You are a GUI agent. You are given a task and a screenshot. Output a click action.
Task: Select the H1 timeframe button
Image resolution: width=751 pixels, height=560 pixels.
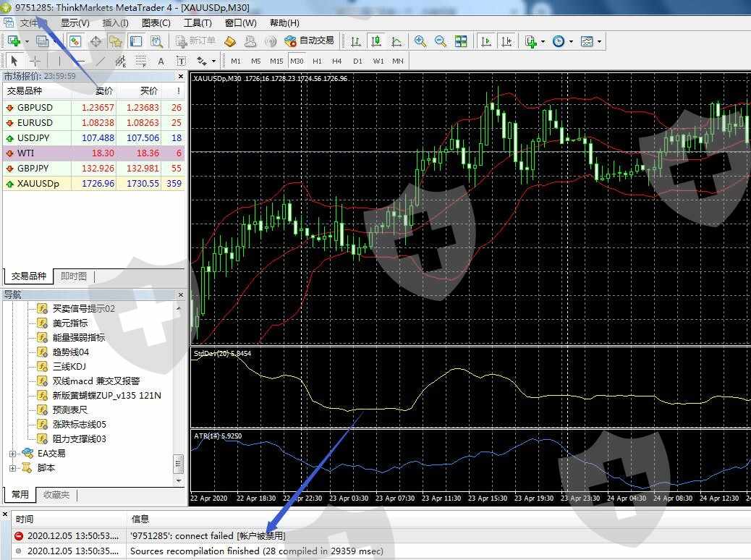pyautogui.click(x=317, y=61)
